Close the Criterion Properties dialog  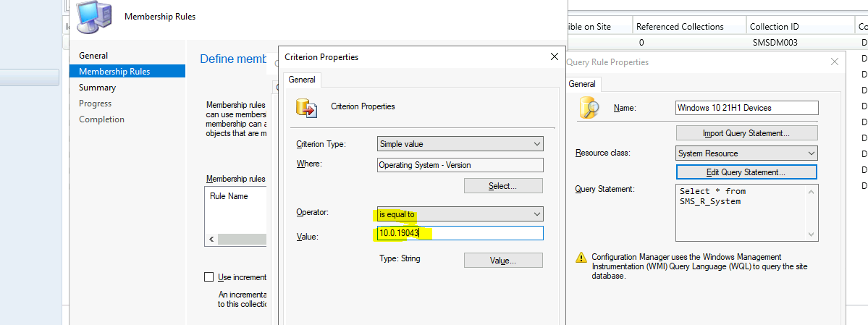[554, 56]
